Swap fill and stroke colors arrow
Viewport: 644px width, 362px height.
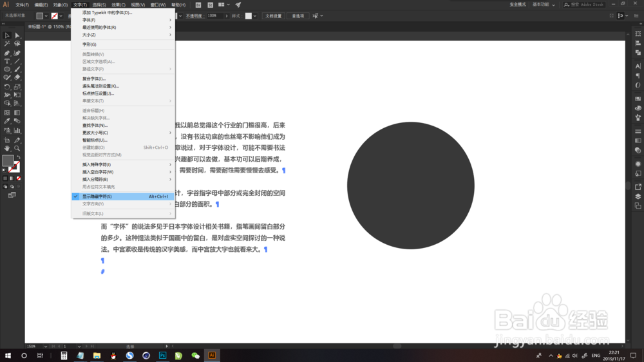[19, 157]
